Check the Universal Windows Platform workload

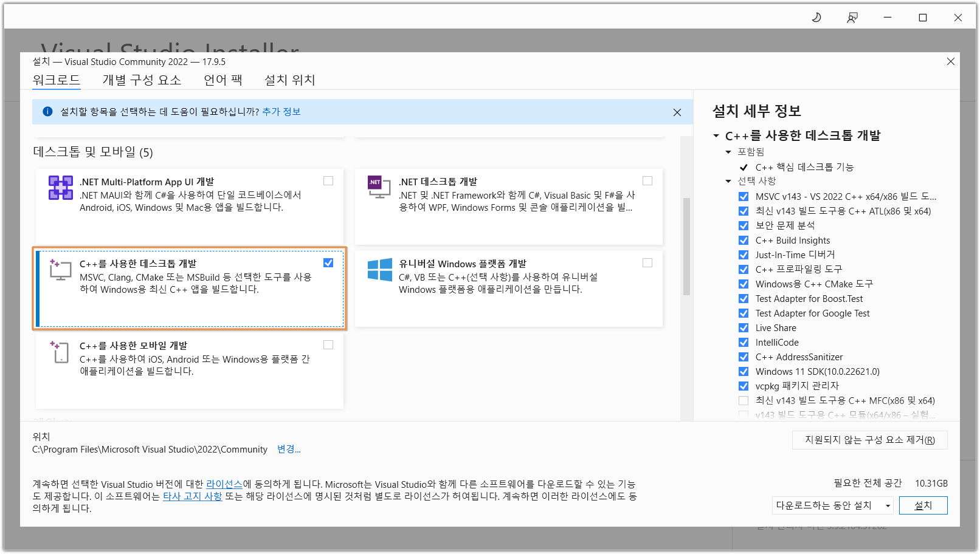coord(647,263)
